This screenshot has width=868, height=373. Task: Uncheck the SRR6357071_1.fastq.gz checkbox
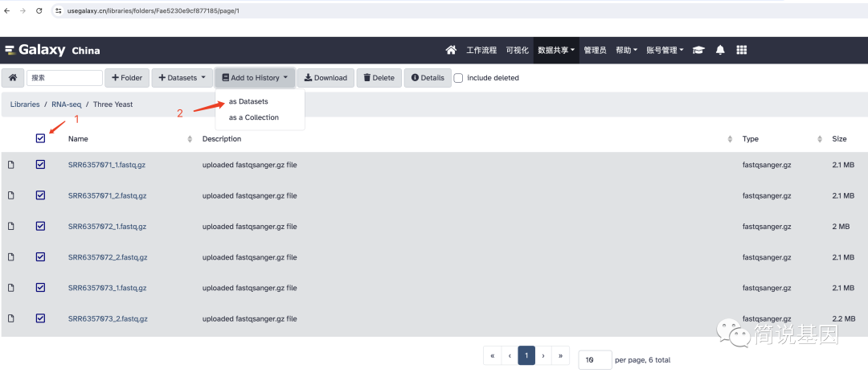pyautogui.click(x=40, y=164)
